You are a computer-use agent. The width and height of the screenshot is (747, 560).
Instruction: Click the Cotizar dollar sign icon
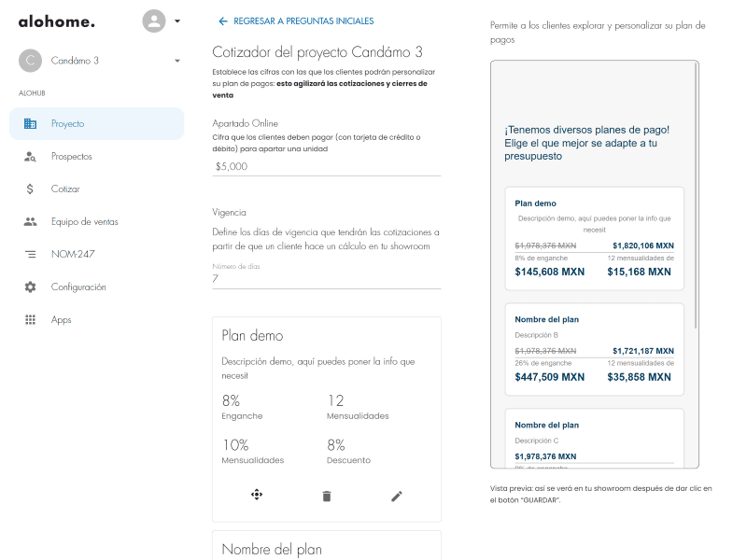click(30, 189)
